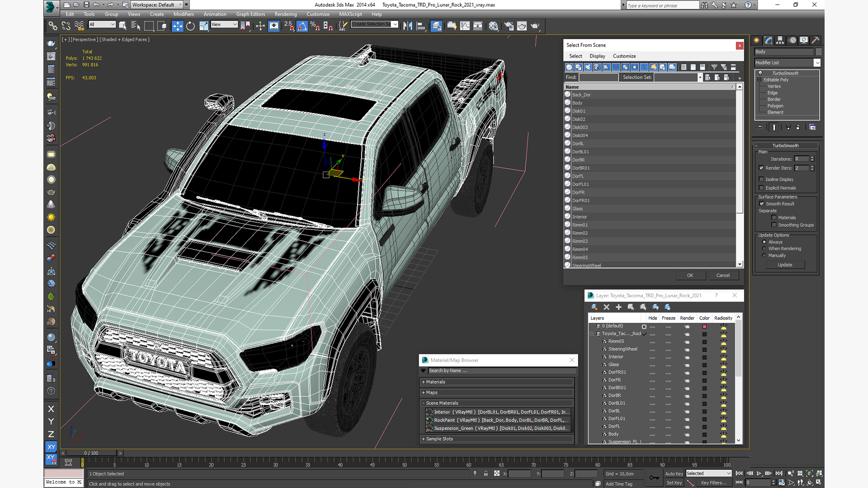Enable the Isoline Display checkbox
This screenshot has width=868, height=488.
pyautogui.click(x=761, y=179)
